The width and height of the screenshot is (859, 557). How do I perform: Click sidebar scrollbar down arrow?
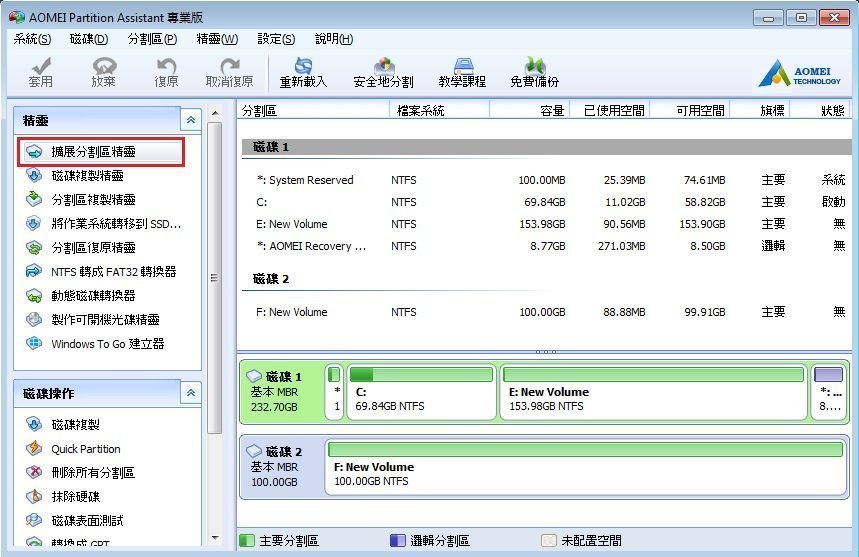point(215,538)
